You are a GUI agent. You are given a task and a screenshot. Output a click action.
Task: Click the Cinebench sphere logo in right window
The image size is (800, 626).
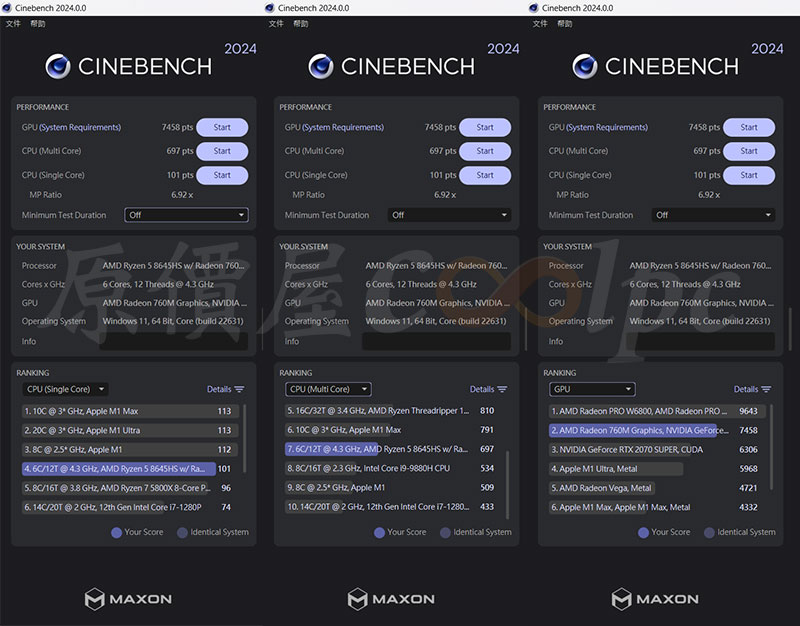point(585,66)
